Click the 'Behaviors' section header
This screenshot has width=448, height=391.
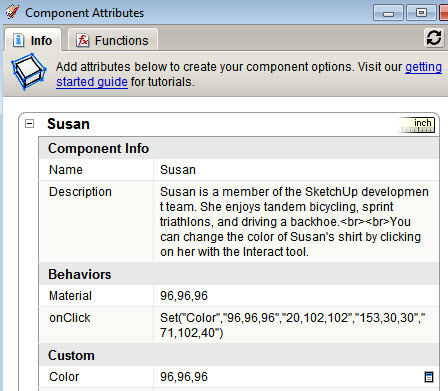(239, 274)
